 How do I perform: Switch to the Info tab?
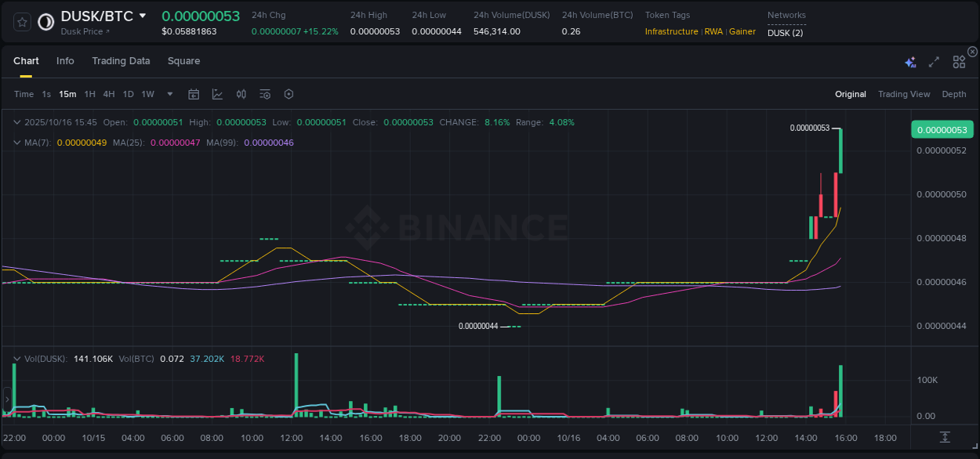tap(65, 61)
